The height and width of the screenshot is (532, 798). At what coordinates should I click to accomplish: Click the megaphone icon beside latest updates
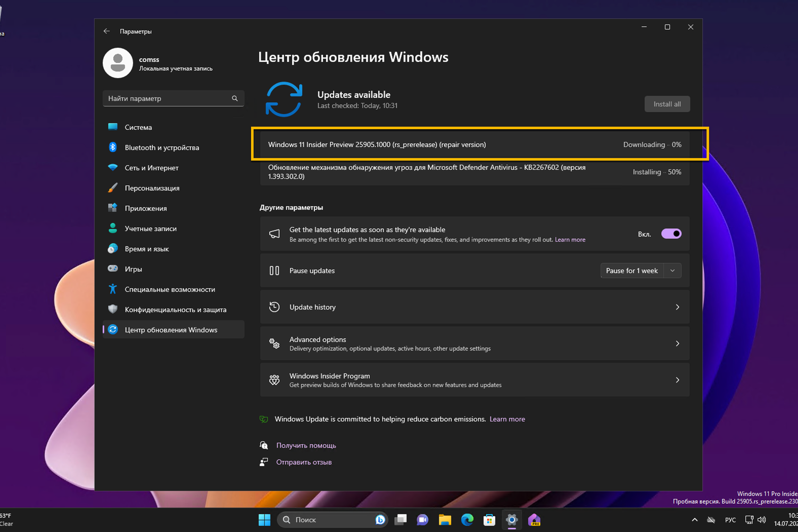(x=275, y=234)
